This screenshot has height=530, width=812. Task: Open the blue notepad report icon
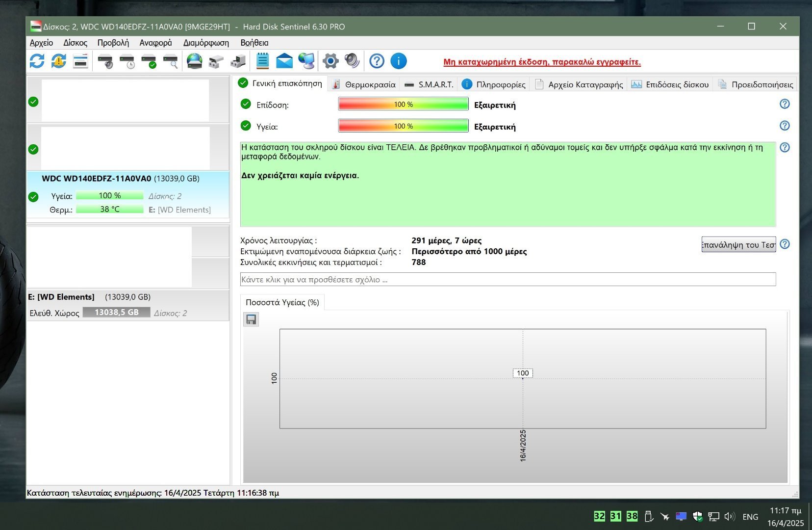coord(263,61)
